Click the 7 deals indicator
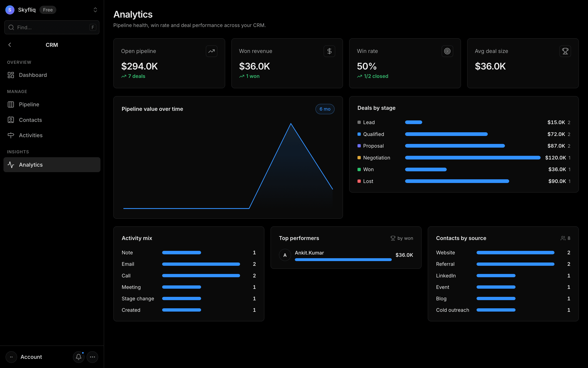Screen dimensions: 588x368 click(133, 76)
